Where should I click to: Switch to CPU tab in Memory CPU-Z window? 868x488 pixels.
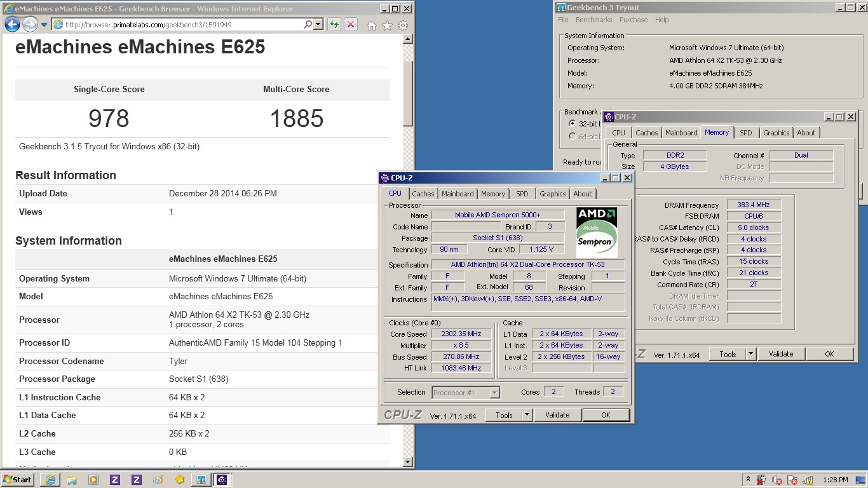click(619, 133)
